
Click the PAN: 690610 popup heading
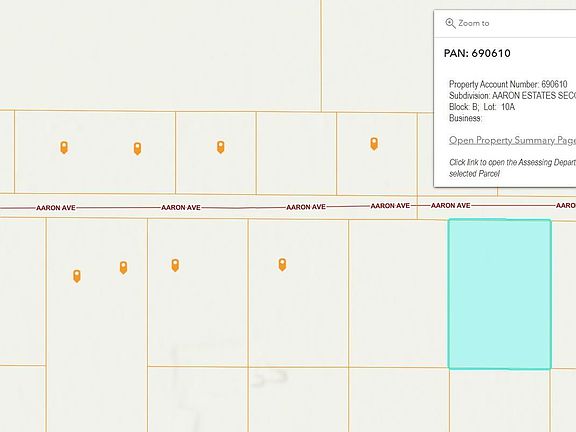pos(477,53)
